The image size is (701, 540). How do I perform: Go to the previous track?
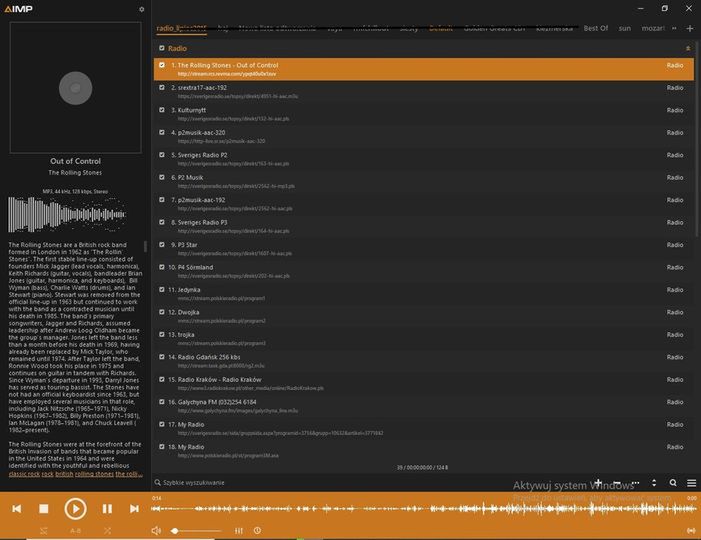tap(17, 509)
